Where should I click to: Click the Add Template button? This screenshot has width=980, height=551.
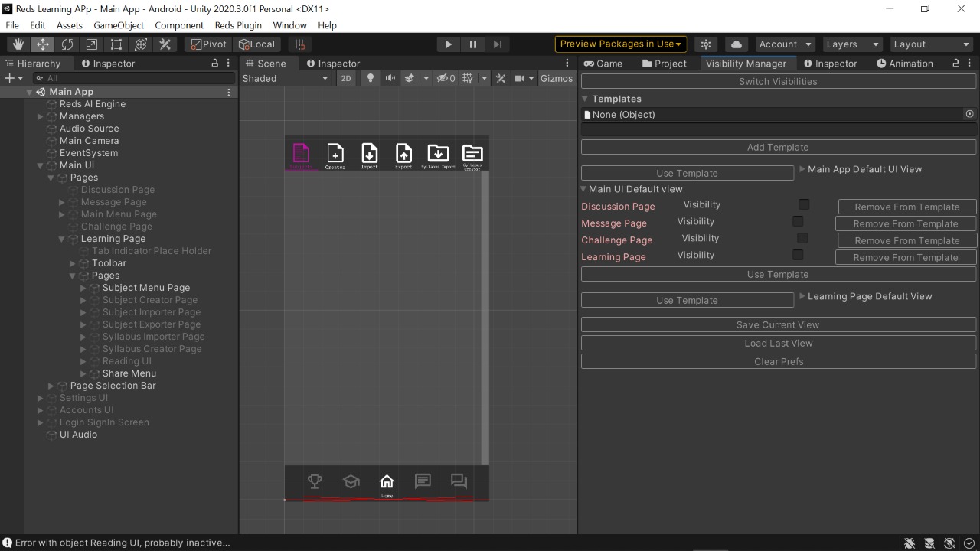(778, 147)
